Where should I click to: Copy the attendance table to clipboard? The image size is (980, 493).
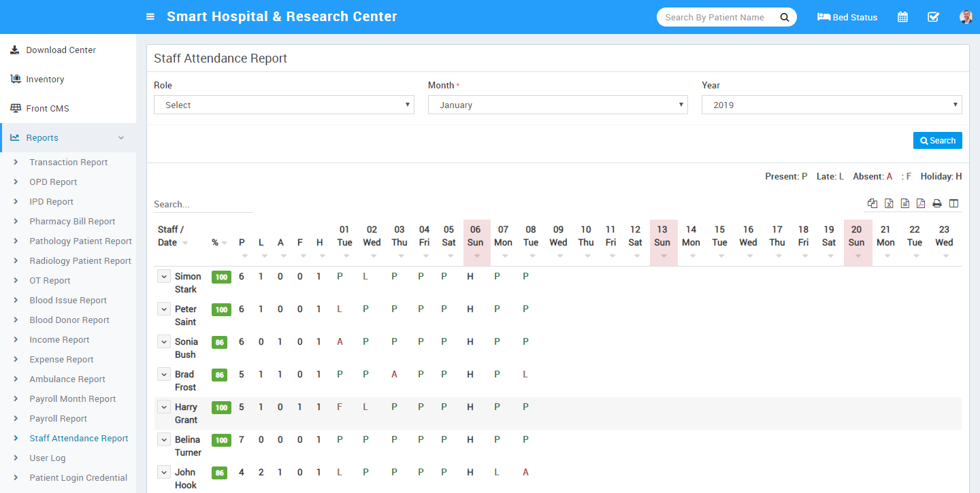point(872,203)
